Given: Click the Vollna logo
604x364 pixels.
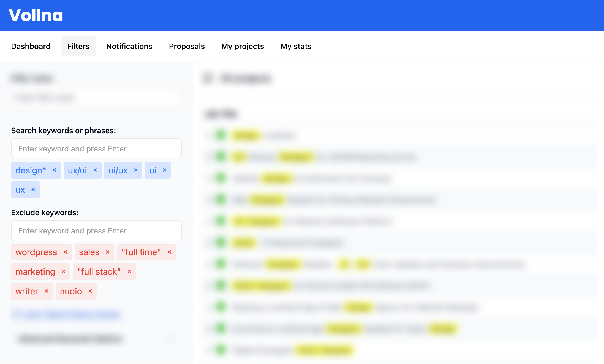Looking at the screenshot, I should (x=36, y=15).
